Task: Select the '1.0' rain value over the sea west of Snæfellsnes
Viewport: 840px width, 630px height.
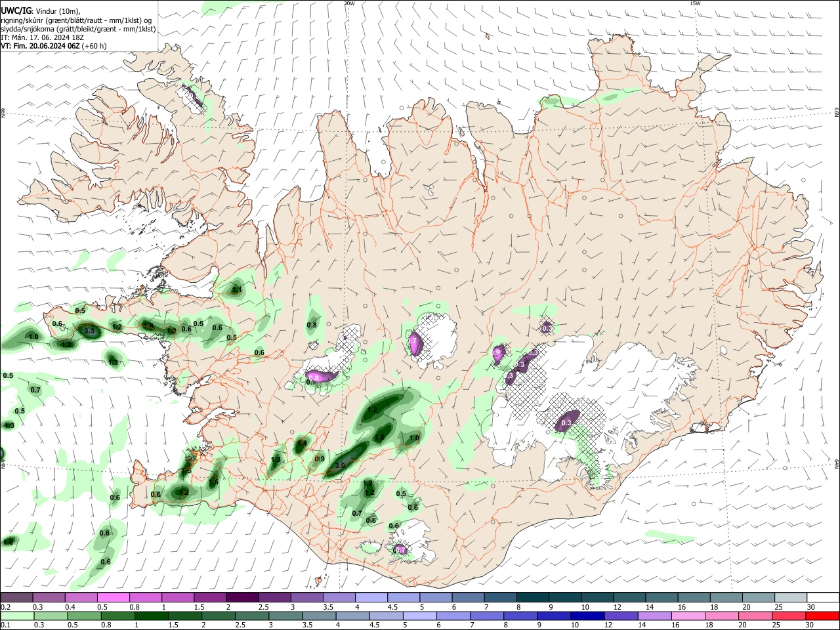Action: tap(34, 337)
